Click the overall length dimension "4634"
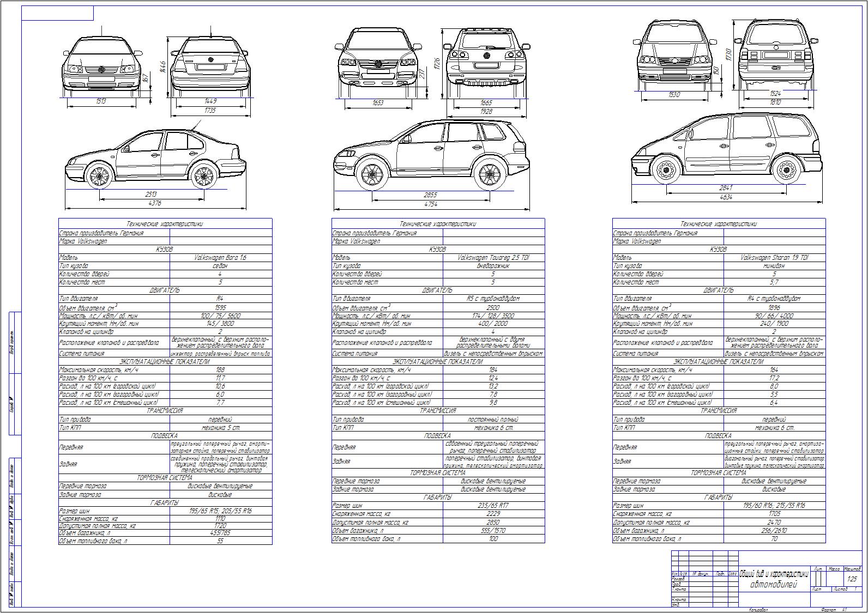The width and height of the screenshot is (868, 613). pyautogui.click(x=725, y=197)
